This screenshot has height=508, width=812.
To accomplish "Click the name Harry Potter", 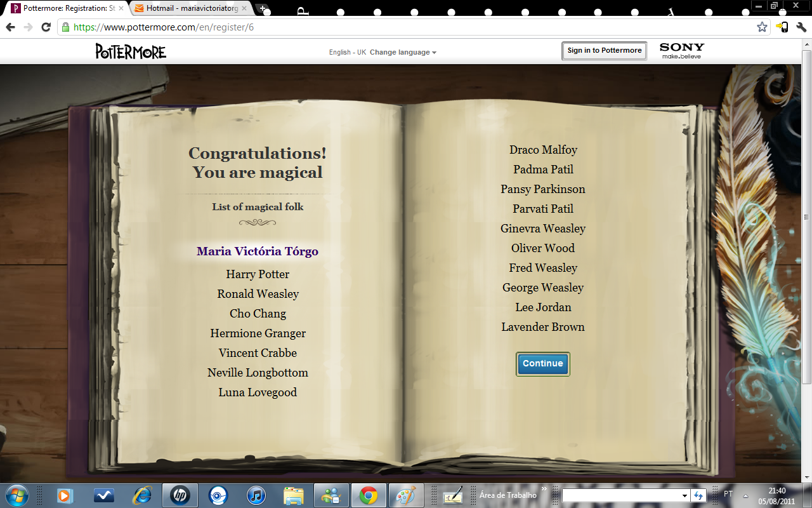I will click(258, 274).
